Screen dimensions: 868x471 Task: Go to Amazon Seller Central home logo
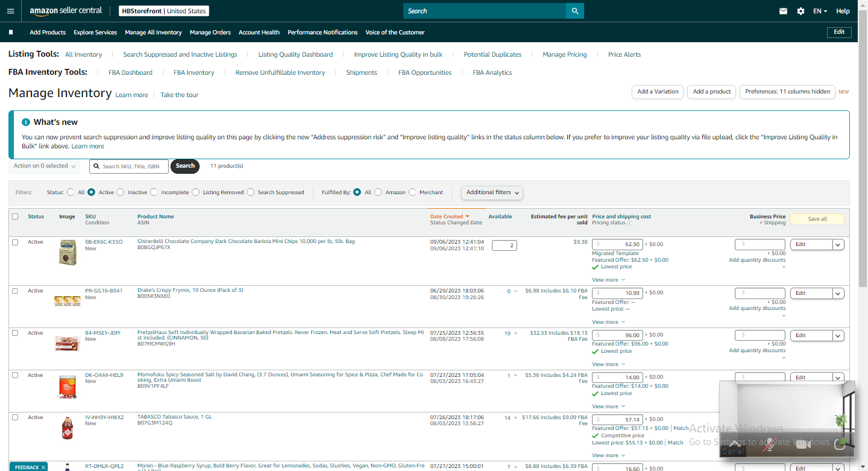click(x=66, y=11)
